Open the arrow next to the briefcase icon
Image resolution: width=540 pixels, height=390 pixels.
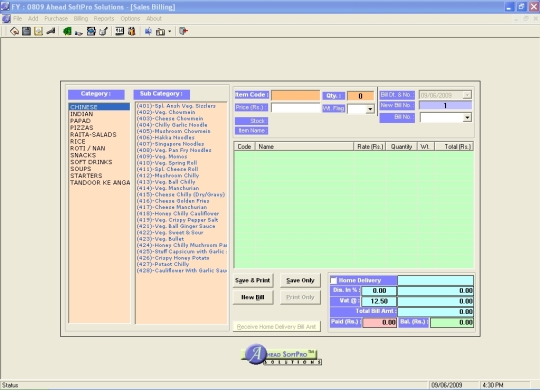click(169, 32)
